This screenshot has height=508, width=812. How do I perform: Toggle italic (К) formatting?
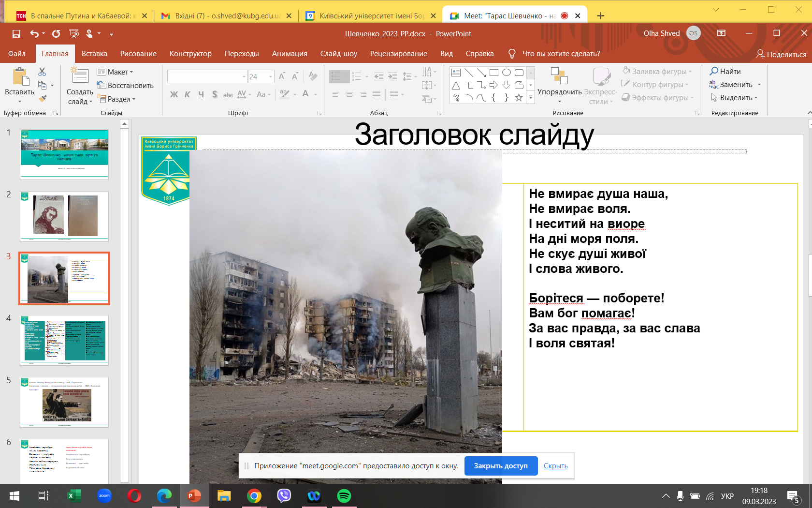tap(187, 94)
